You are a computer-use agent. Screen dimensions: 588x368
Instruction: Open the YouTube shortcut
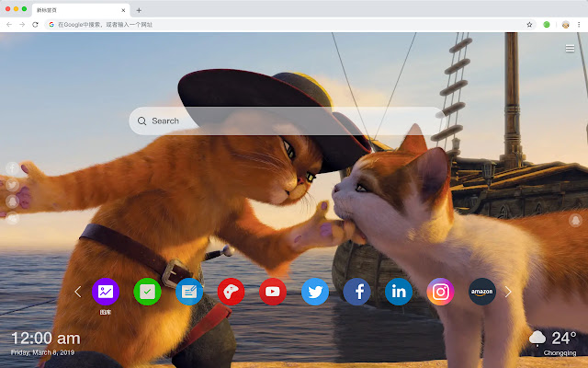pos(273,292)
